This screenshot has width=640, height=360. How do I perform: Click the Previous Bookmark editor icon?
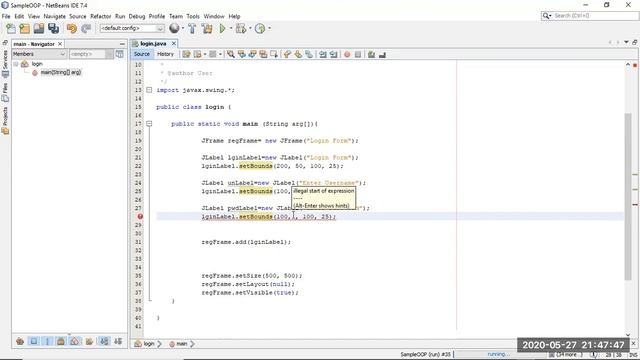287,54
